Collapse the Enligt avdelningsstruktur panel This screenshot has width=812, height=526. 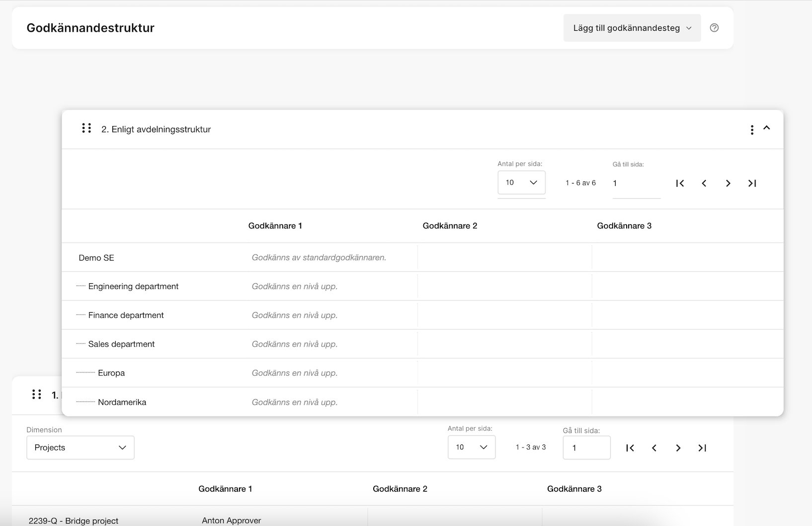coord(767,128)
